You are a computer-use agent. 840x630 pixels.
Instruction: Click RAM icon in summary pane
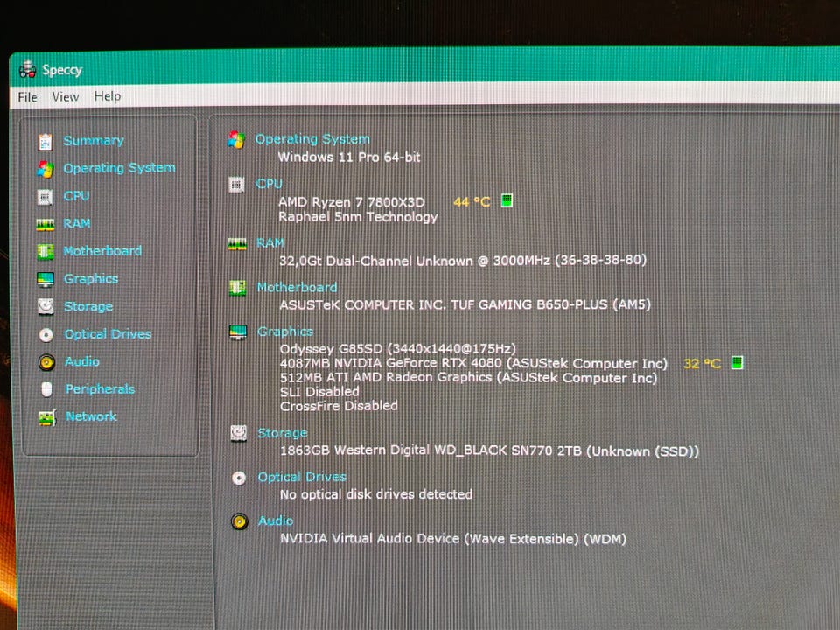point(237,244)
